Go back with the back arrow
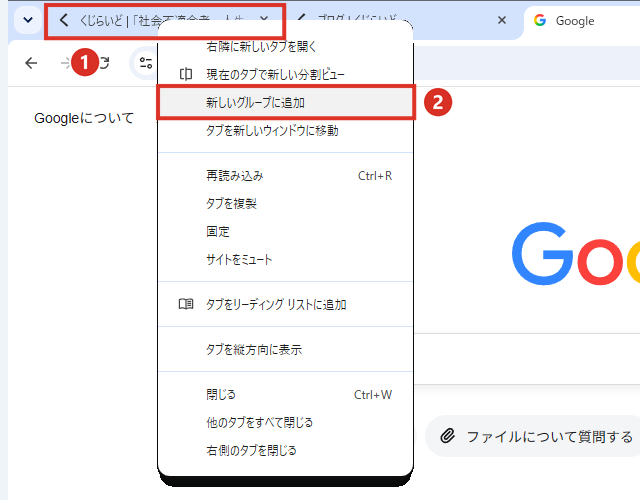Viewport: 640px width, 500px height. [31, 63]
